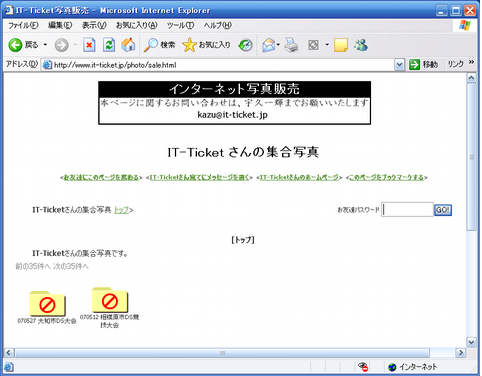The image size is (482, 376).
Task: Click the History clock icon in toolbar
Action: (245, 45)
